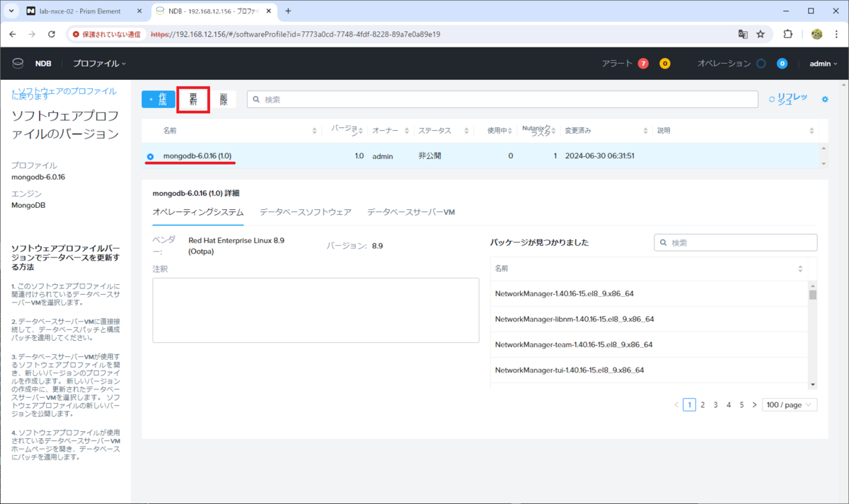Viewport: 849px width, 504px height.
Task: Open the red alert count badge showing 7
Action: [643, 64]
